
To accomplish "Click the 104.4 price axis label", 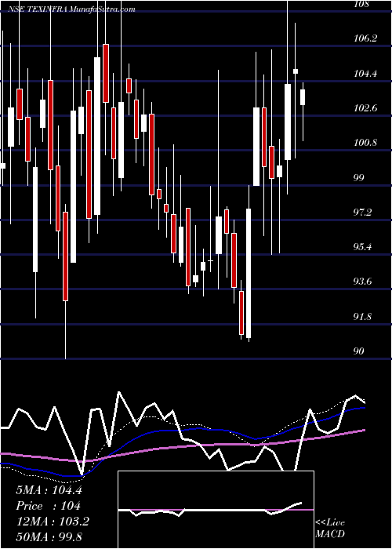I will pos(365,74).
